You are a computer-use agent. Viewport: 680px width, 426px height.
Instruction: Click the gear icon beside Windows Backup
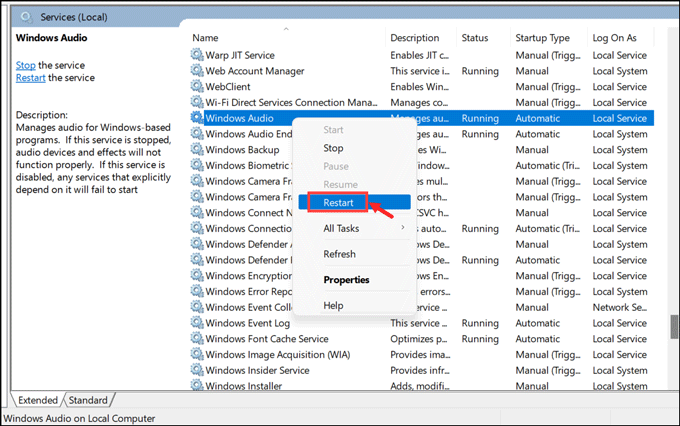pyautogui.click(x=197, y=149)
